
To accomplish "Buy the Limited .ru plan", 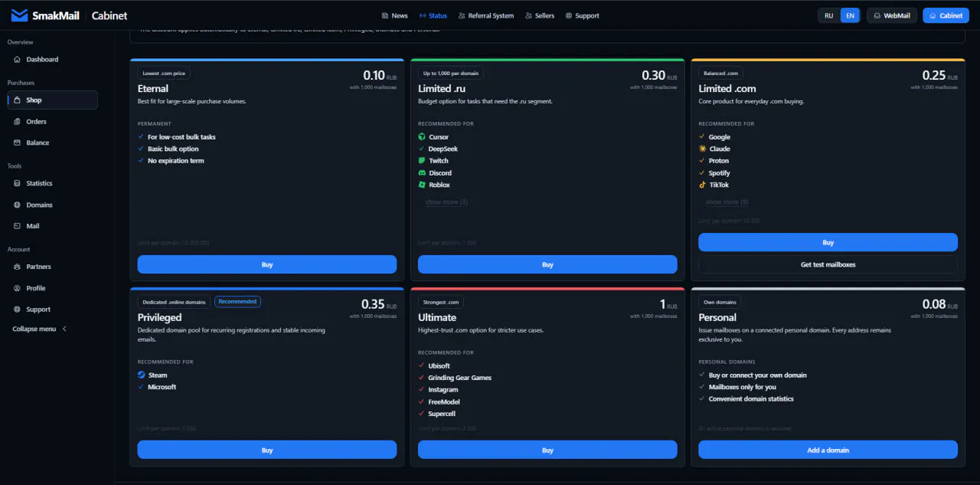I will click(x=547, y=264).
